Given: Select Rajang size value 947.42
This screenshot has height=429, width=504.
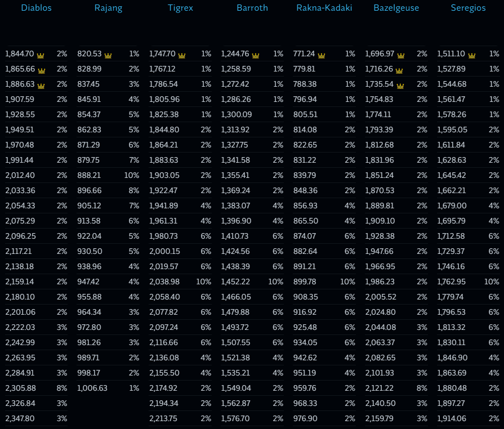Looking at the screenshot, I should [88, 282].
